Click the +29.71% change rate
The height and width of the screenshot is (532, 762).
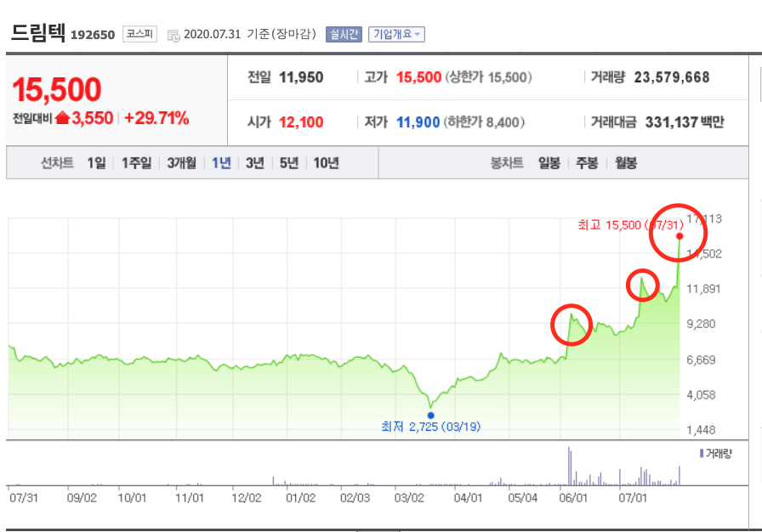[x=156, y=118]
